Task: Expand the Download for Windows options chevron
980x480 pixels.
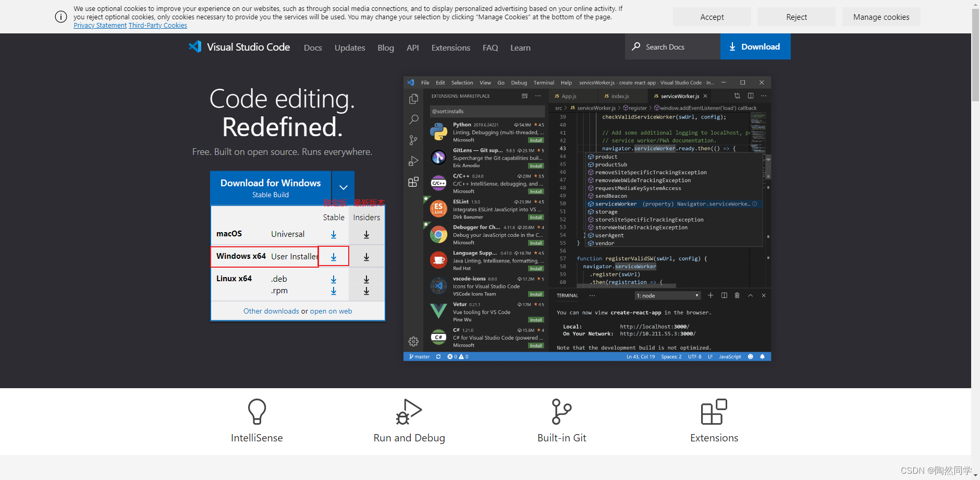Action: click(x=344, y=187)
